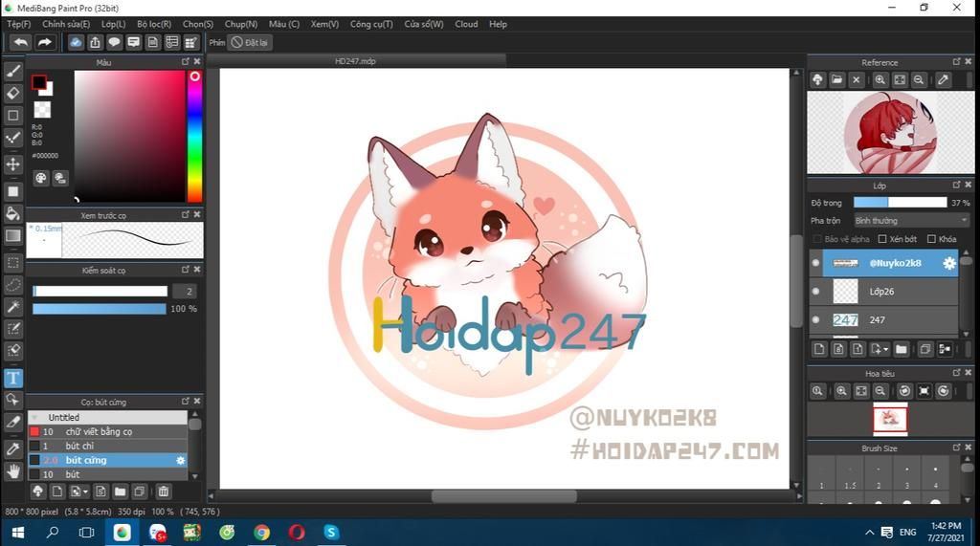Select the Magic Wand tool

tap(13, 307)
